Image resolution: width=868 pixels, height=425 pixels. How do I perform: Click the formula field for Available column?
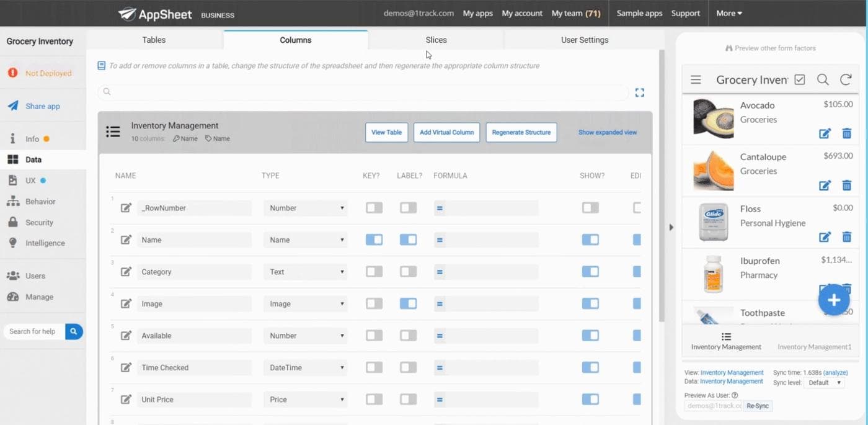point(491,336)
